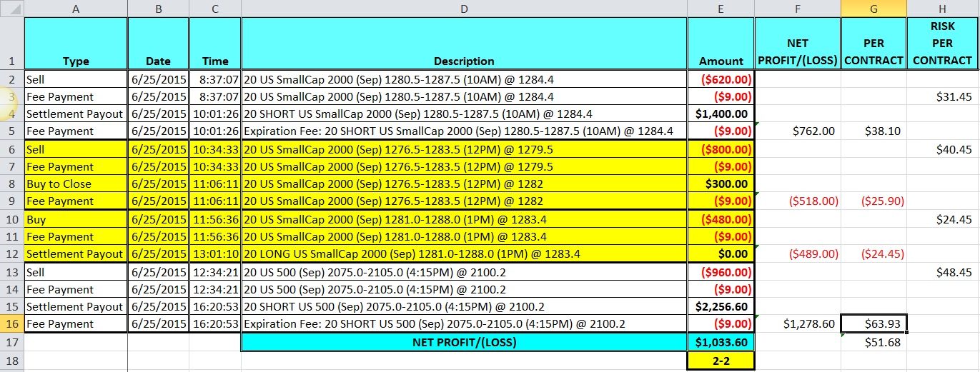The width and height of the screenshot is (980, 372).
Task: Select the 11:06:11 time cell in row 8
Action: tap(215, 184)
